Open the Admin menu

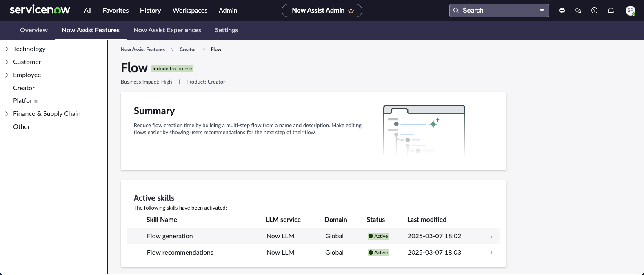tap(228, 11)
